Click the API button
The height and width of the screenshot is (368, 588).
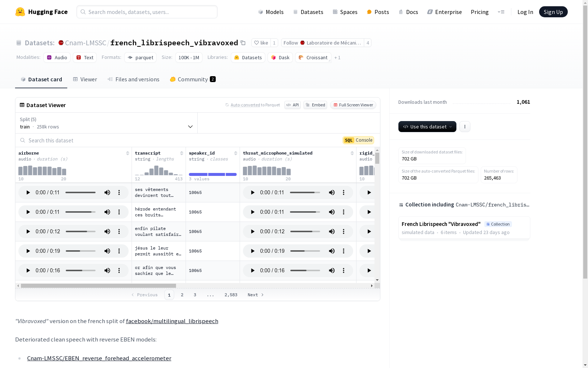pos(293,105)
